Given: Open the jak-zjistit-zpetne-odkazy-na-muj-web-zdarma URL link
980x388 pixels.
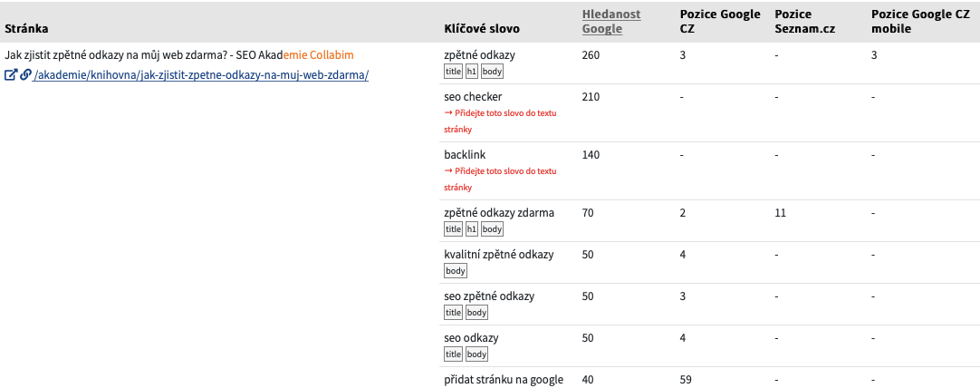Looking at the screenshot, I should point(201,75).
